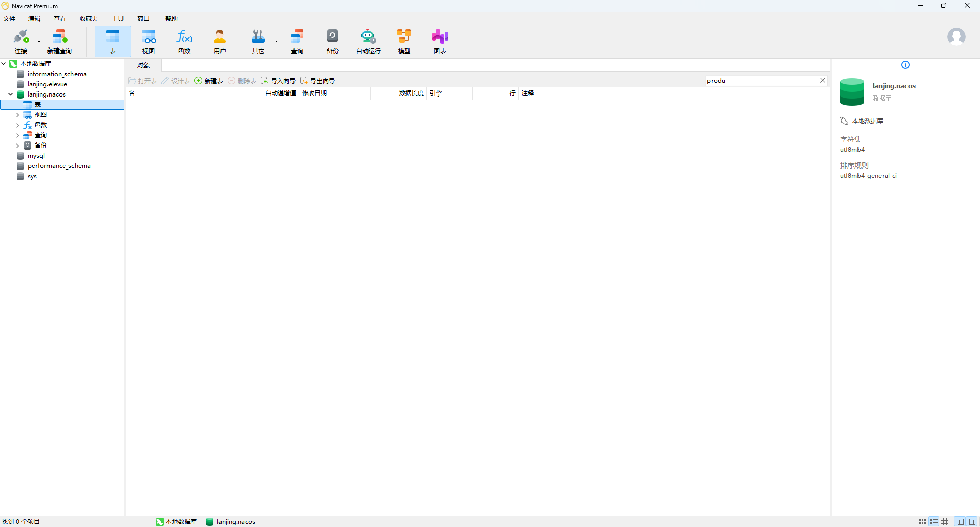This screenshot has height=527, width=980.
Task: Switch to list view in status bar
Action: [x=922, y=521]
